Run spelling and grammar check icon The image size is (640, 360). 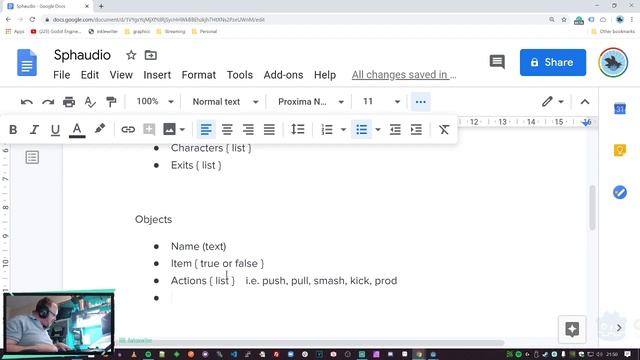tap(90, 102)
